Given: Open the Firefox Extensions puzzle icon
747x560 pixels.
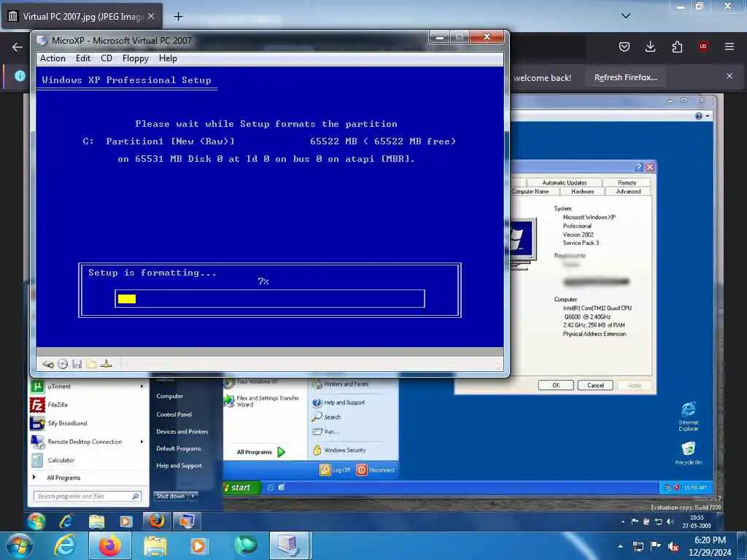Looking at the screenshot, I should coord(677,47).
